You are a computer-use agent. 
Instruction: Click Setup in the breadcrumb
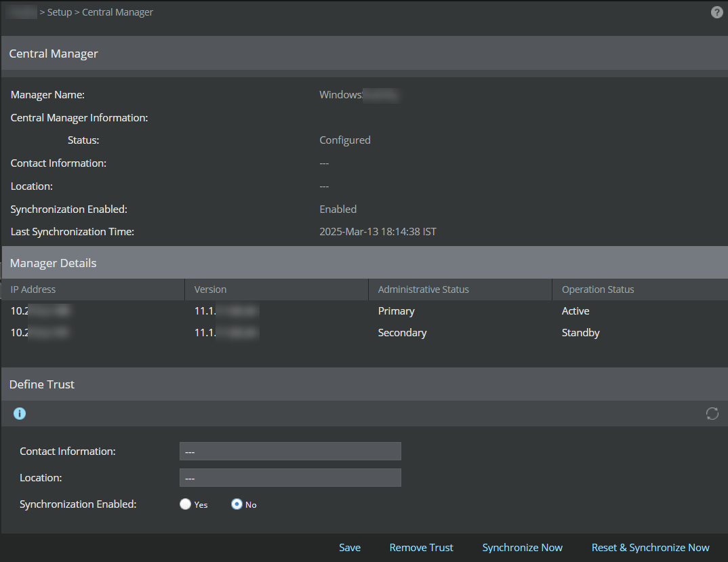coord(60,12)
